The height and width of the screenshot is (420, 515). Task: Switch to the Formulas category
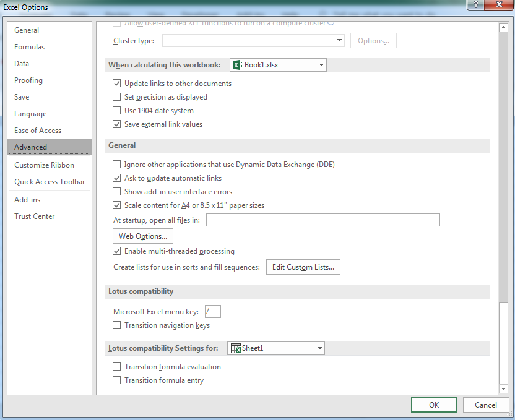pyautogui.click(x=30, y=47)
